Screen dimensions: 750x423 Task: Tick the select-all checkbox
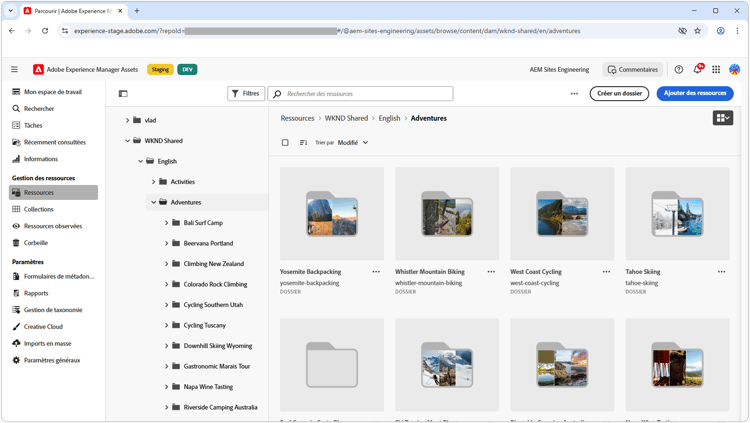pos(285,143)
